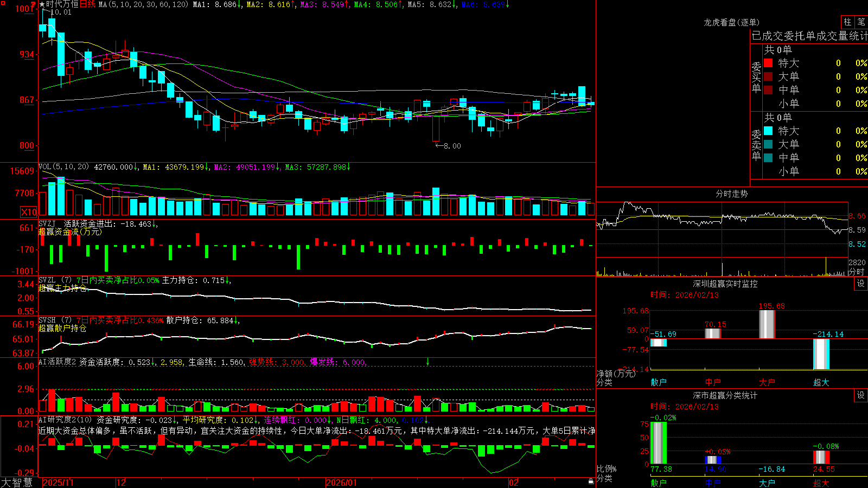Viewport: 868px width, 488px height.
Task: Click the lock icon on the time axis
Action: tap(591, 481)
